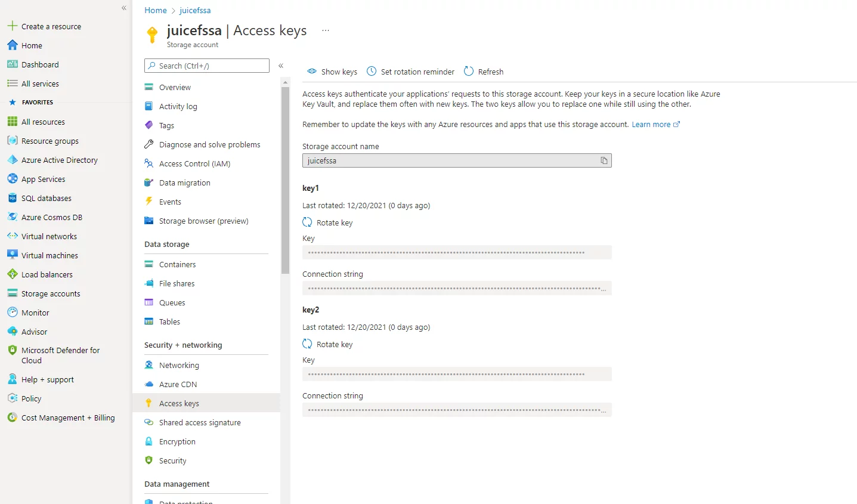Open Azure Active Directory icon

pos(12,160)
